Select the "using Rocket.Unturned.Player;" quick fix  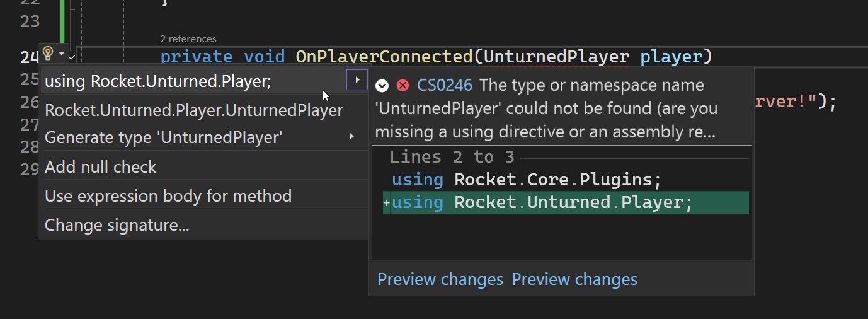[158, 81]
